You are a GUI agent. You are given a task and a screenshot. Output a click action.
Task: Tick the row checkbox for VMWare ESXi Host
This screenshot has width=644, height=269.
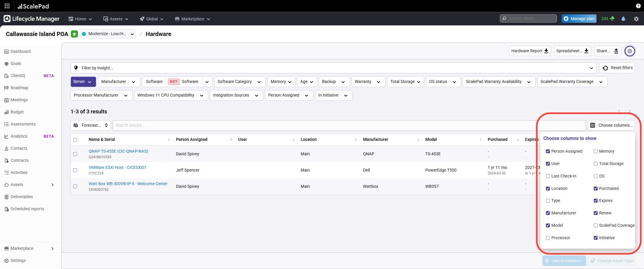tap(75, 170)
